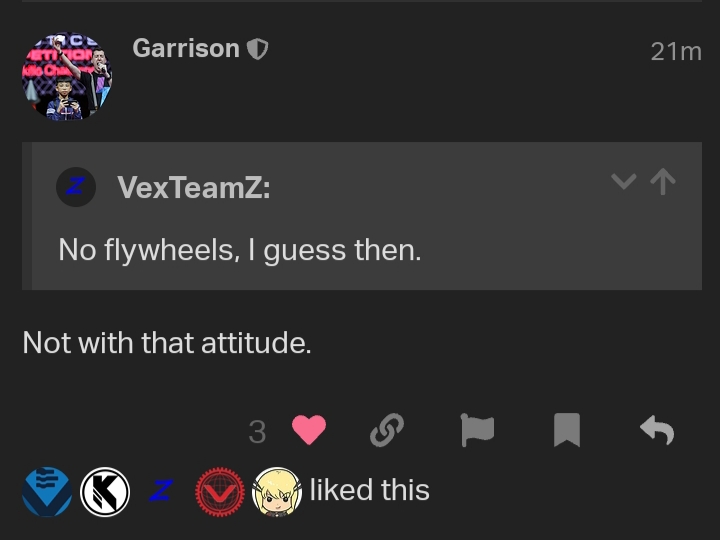Click VexTeamZ's avatar in the quote
The height and width of the screenshot is (540, 720).
(76, 186)
